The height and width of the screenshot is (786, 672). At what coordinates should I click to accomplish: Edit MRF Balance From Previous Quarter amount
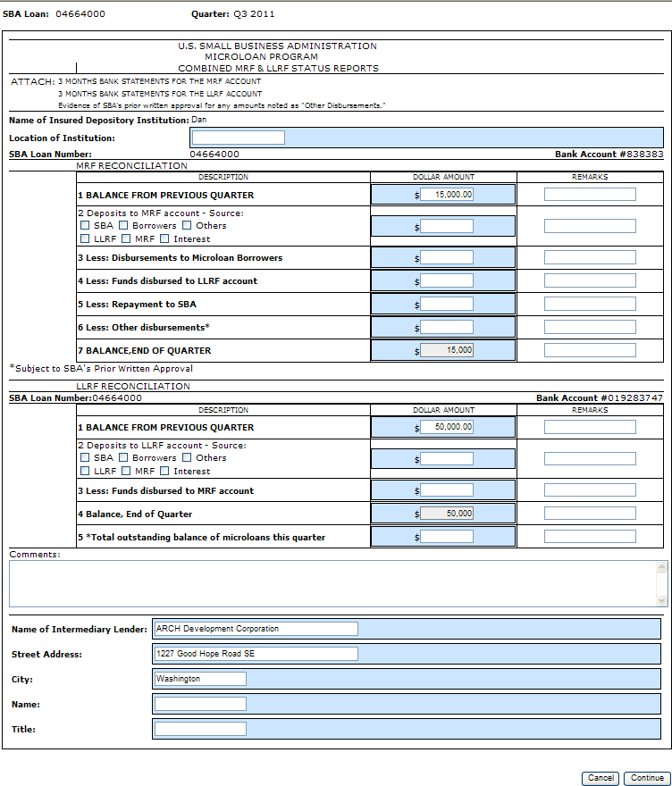(447, 195)
